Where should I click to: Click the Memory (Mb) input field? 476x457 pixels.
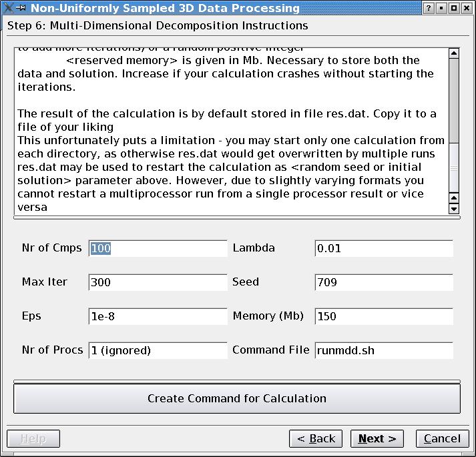[x=384, y=316]
